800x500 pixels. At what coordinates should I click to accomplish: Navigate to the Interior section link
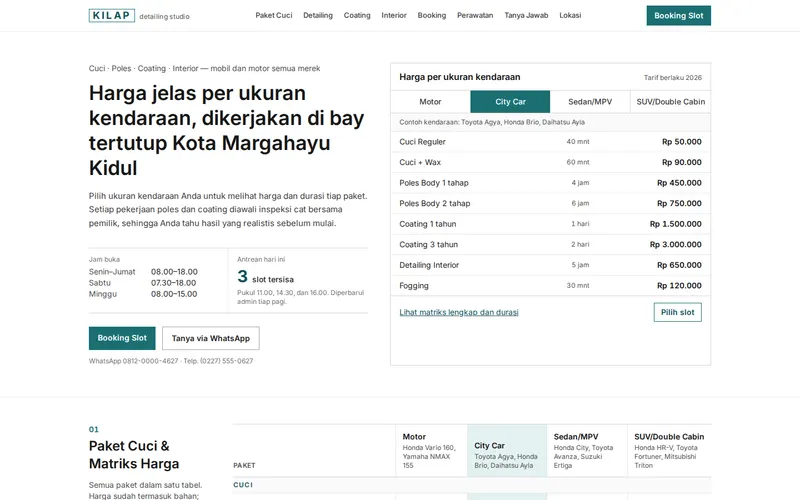394,15
